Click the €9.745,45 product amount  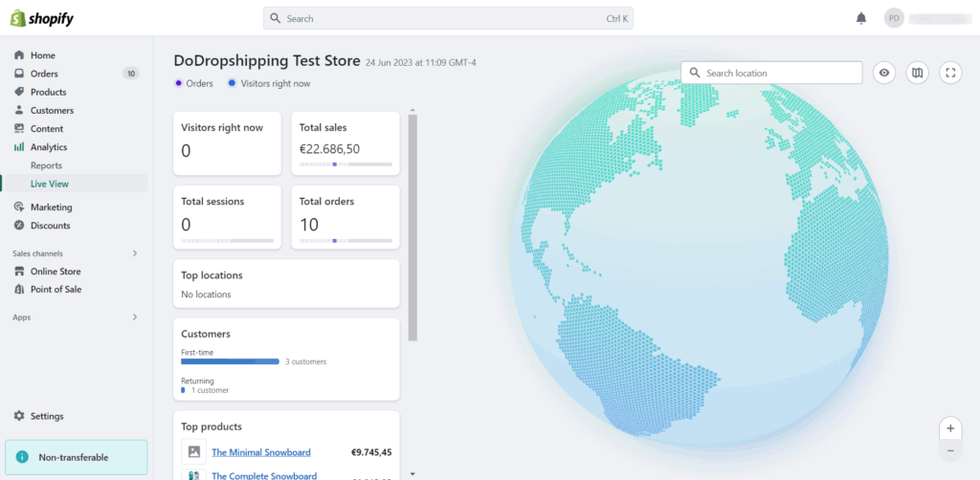pos(372,452)
